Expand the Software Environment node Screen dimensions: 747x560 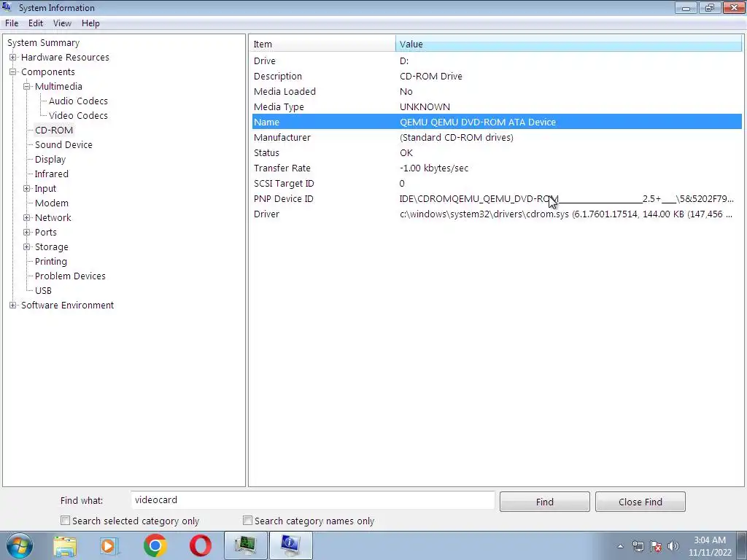point(13,306)
